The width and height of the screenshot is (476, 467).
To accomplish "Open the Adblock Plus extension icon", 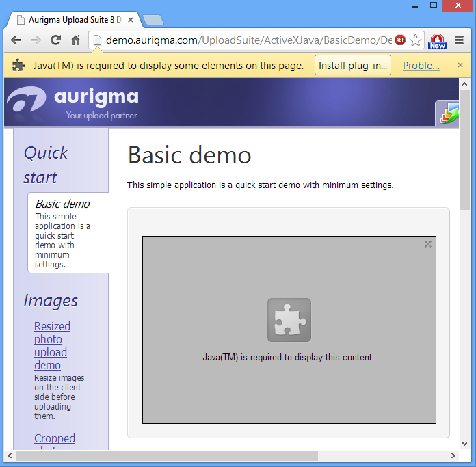I will pos(400,40).
